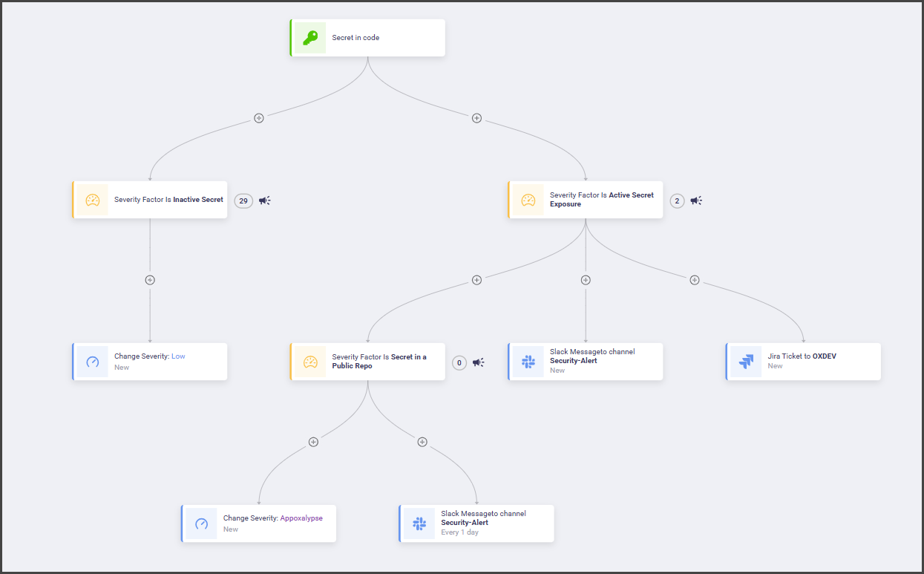Click the megaphone icon next to the 29 badge
Viewport: 924px width, 574px height.
click(x=265, y=200)
